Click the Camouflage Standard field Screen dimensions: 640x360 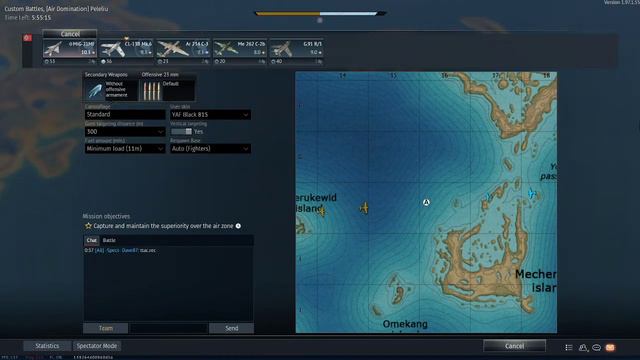pyautogui.click(x=125, y=114)
